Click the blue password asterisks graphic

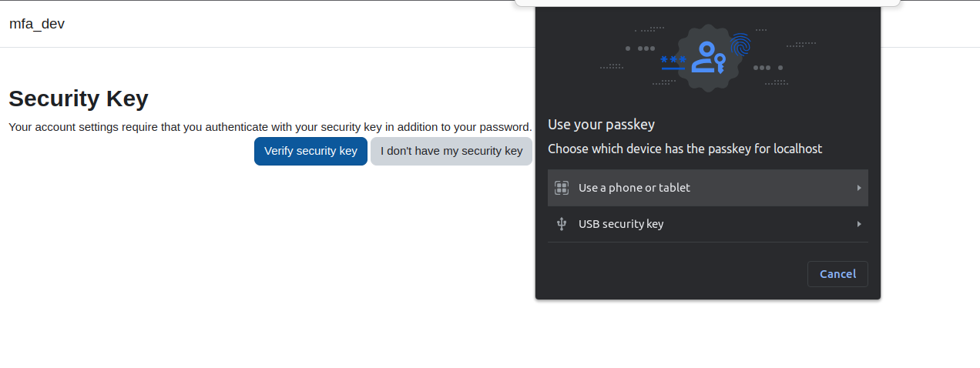click(673, 62)
